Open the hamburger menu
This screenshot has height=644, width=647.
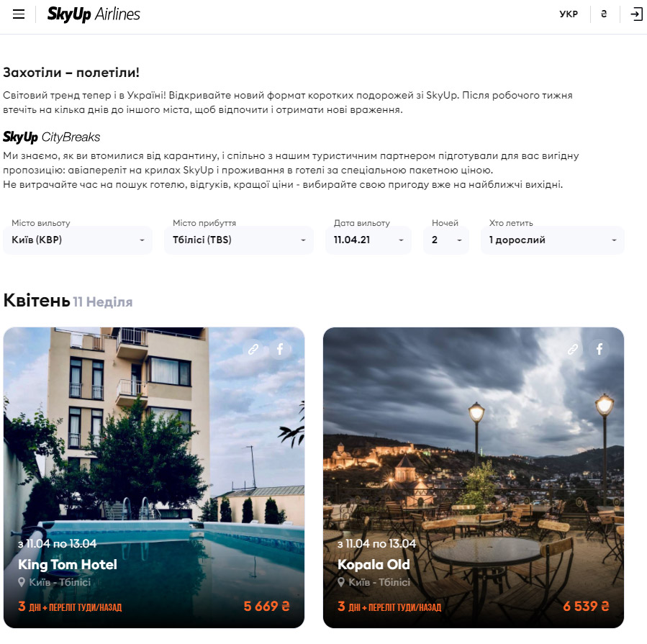click(x=19, y=14)
